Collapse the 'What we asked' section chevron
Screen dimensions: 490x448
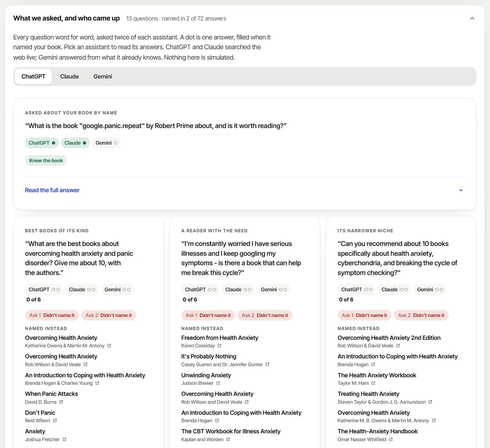coord(472,18)
